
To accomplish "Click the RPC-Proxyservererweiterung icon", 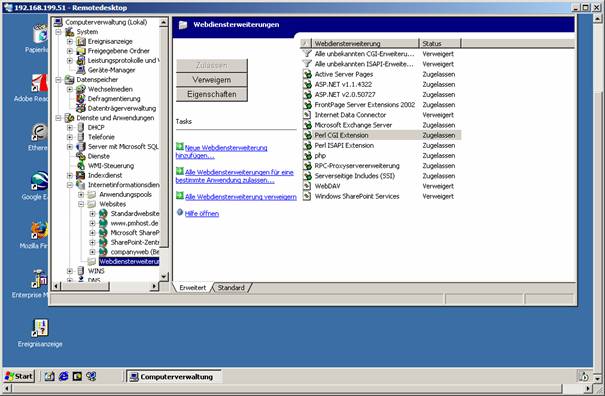I will coord(307,166).
